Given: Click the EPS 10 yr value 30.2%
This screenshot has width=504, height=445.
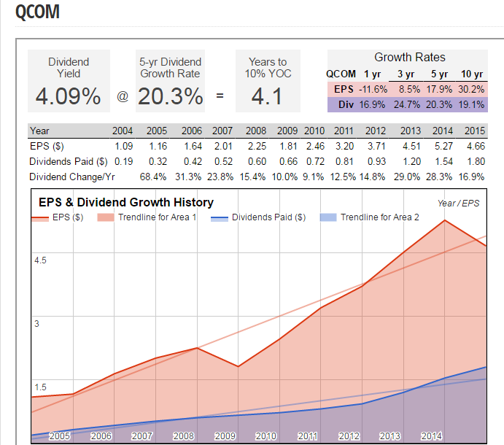Looking at the screenshot, I should tap(471, 89).
